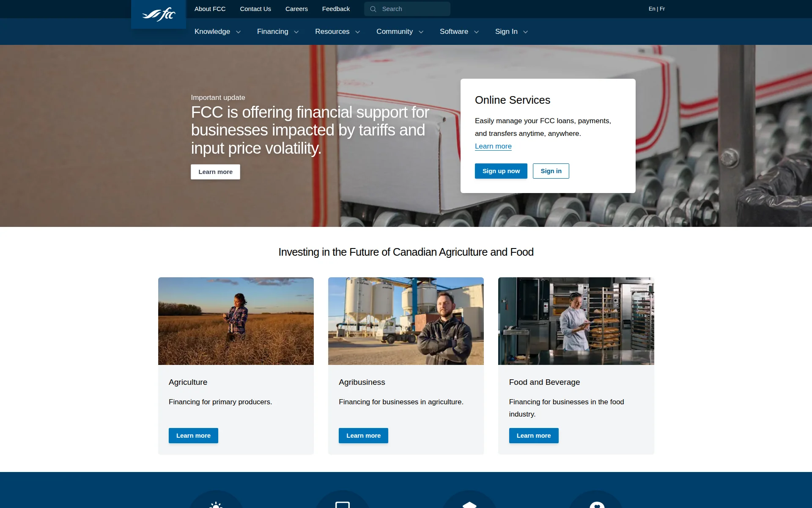This screenshot has width=812, height=508.
Task: Open the Food and Beverage card photo
Action: click(x=576, y=321)
